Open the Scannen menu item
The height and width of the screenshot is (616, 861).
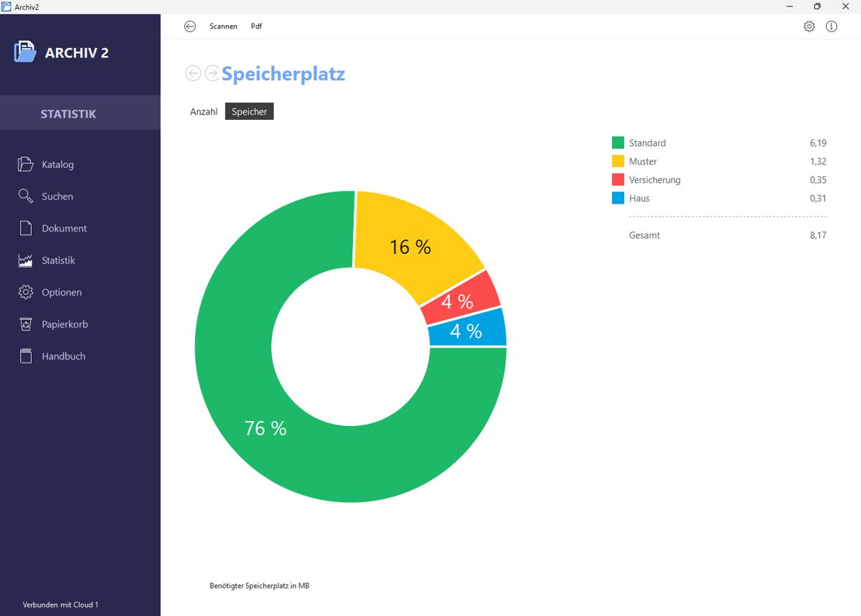pyautogui.click(x=223, y=27)
